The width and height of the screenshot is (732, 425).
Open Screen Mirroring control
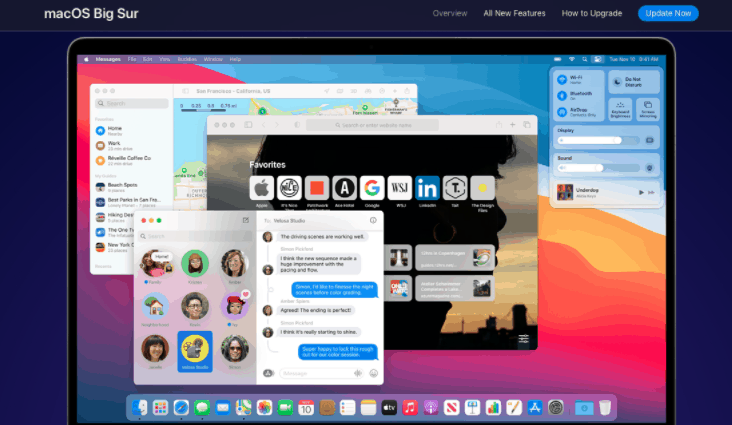(648, 109)
